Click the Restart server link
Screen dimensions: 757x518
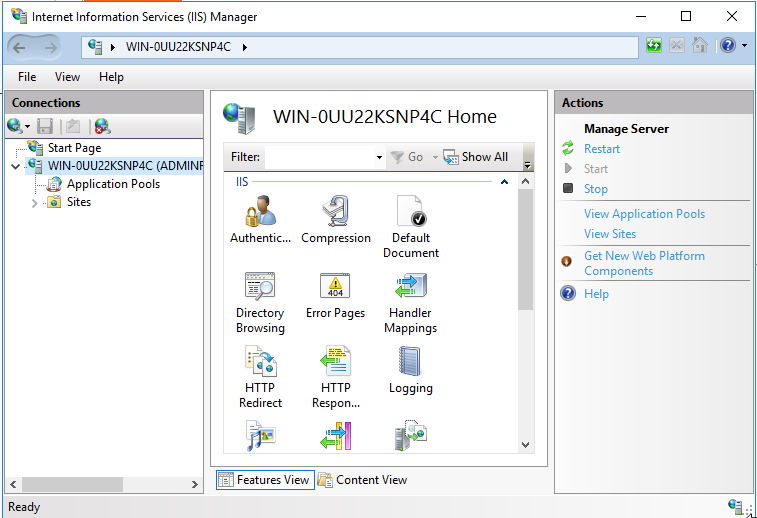pos(602,149)
